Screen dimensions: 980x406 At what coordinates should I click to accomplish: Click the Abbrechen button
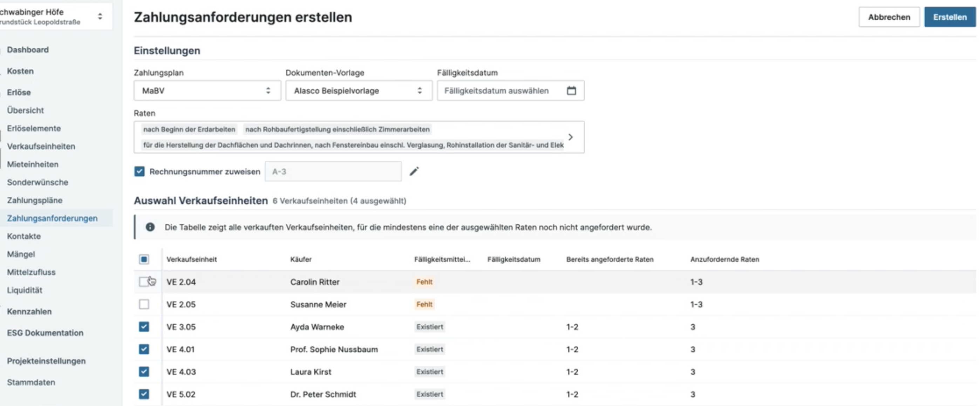click(889, 17)
